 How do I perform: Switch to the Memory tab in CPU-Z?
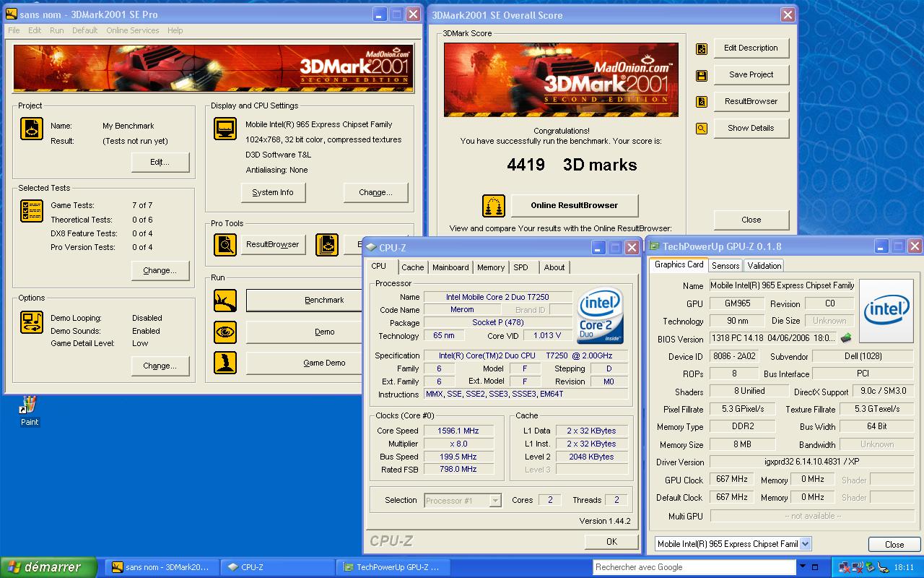[491, 267]
